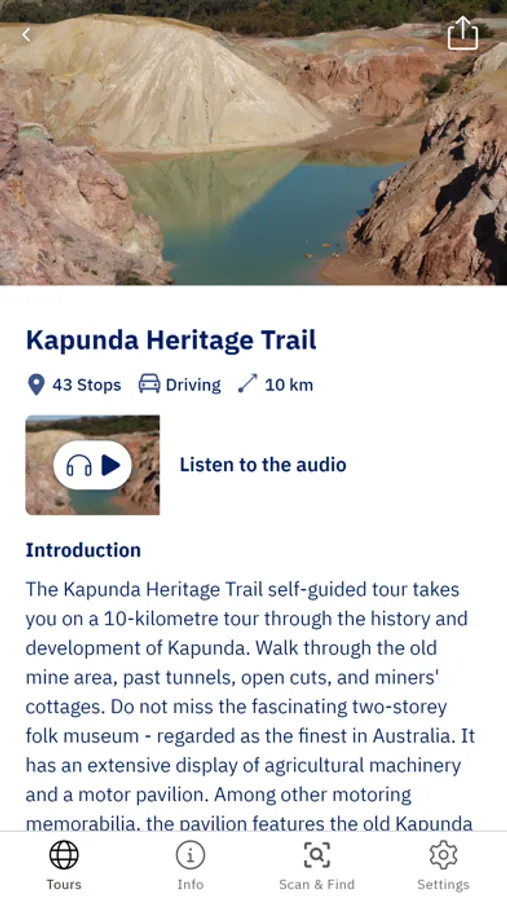Click the distance line icon
507x900 pixels.
coord(247,384)
